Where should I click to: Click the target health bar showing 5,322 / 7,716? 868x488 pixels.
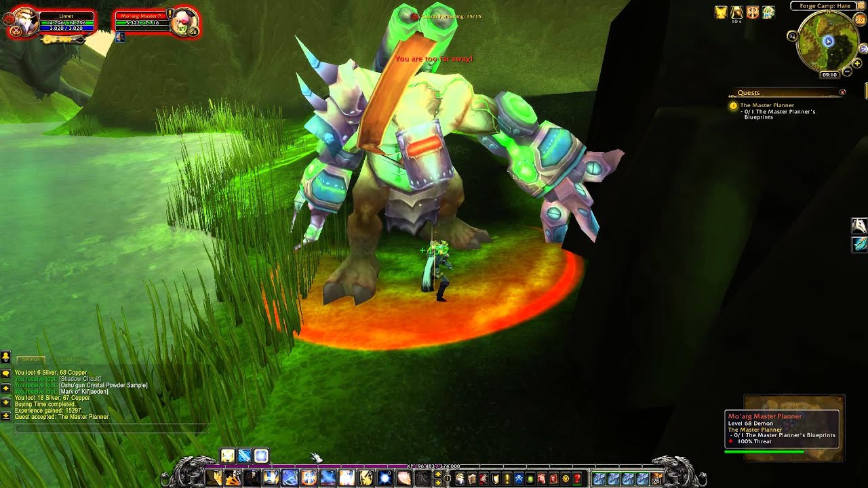(142, 23)
